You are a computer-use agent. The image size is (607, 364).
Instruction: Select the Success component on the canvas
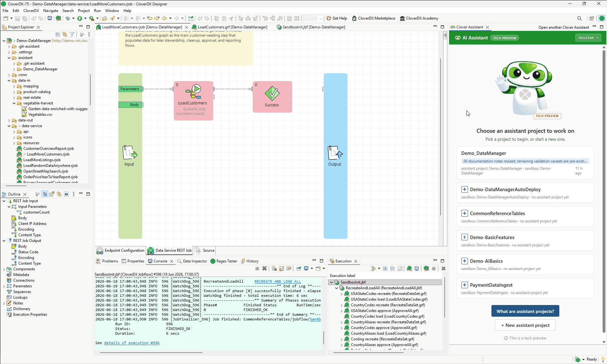pyautogui.click(x=272, y=97)
